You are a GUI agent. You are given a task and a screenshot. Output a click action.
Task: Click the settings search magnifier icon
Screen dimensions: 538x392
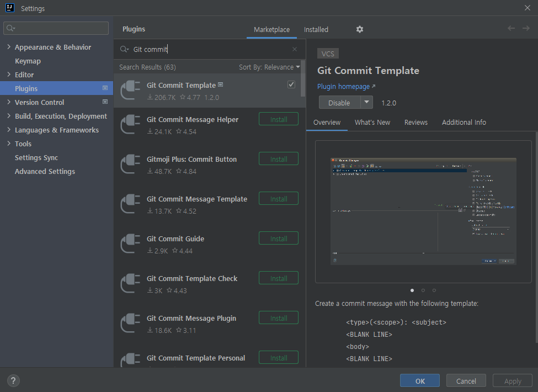(x=11, y=28)
